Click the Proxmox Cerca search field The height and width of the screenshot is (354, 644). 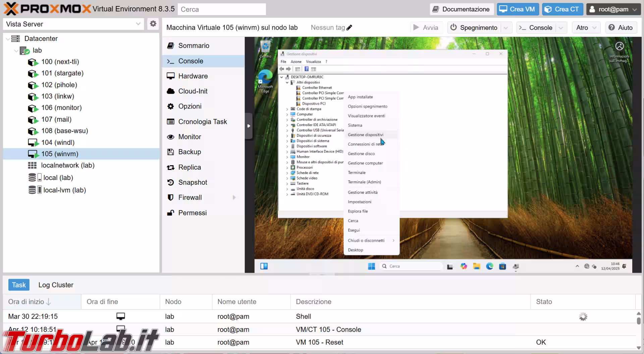point(222,9)
